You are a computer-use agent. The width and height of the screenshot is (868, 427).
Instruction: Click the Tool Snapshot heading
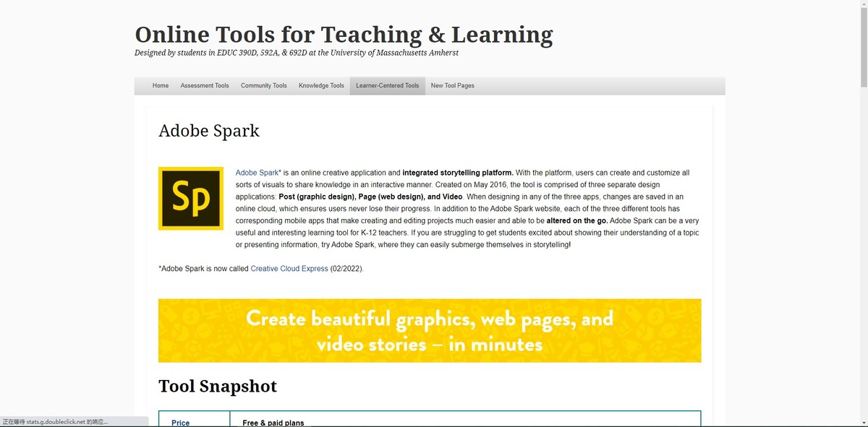[x=218, y=386]
